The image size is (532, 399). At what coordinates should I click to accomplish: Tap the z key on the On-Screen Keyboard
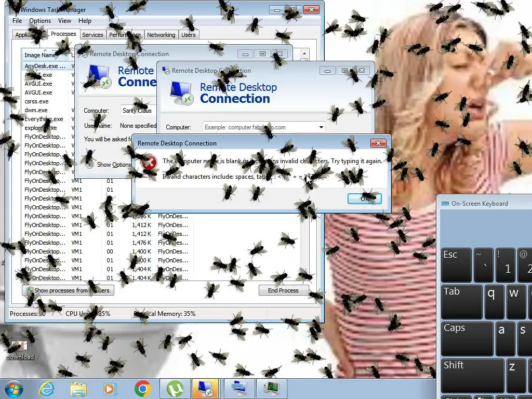pos(516,376)
